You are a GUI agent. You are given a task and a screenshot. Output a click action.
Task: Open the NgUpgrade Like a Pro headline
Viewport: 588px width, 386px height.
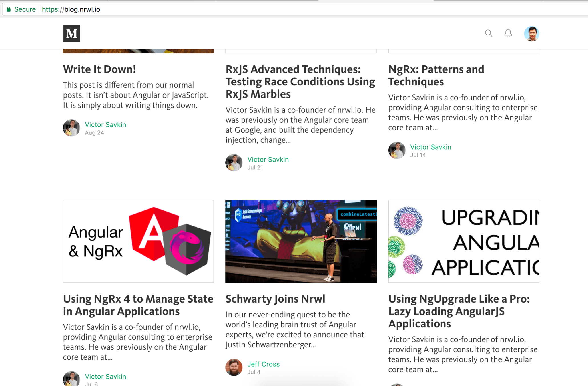coord(459,311)
